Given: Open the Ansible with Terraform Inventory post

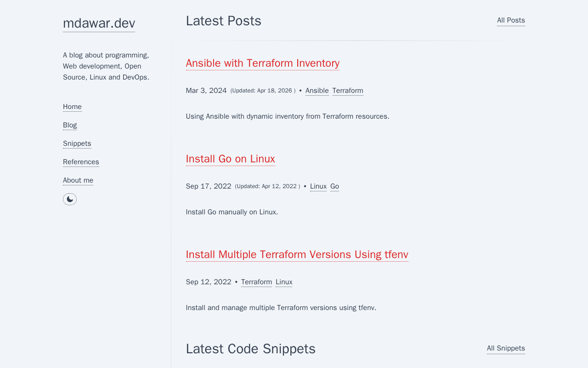Looking at the screenshot, I should tap(263, 63).
